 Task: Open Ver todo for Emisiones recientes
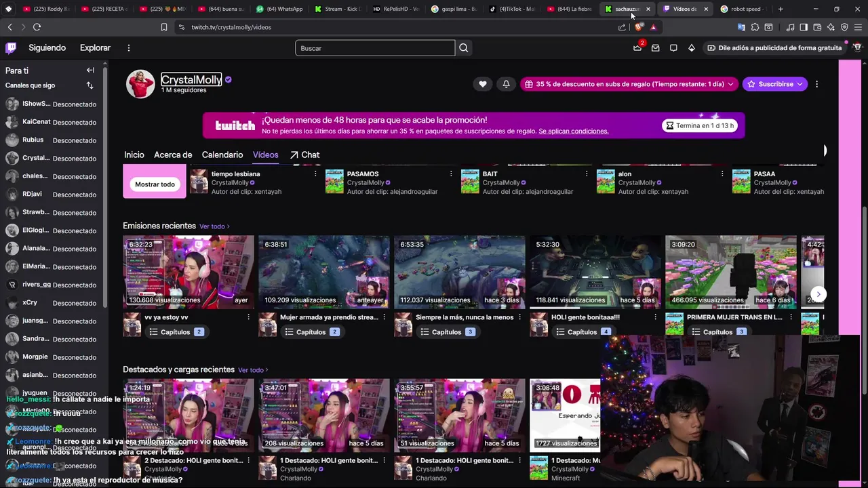click(214, 226)
